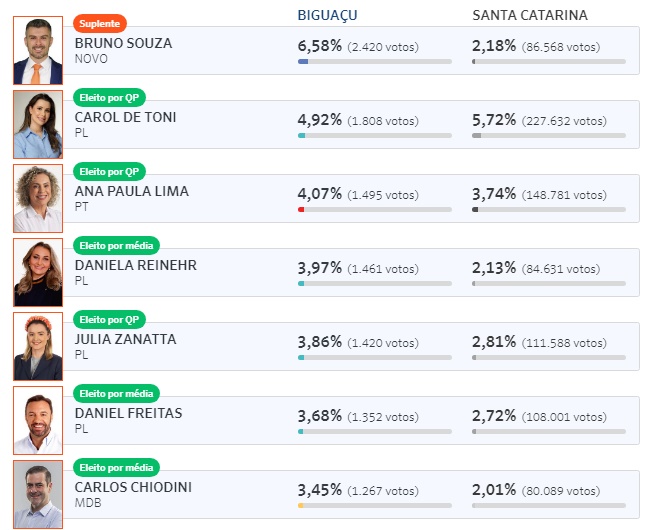Click Daniela Reinehr's Eleito por média badge
Screen dimensions: 655x530
(x=116, y=245)
